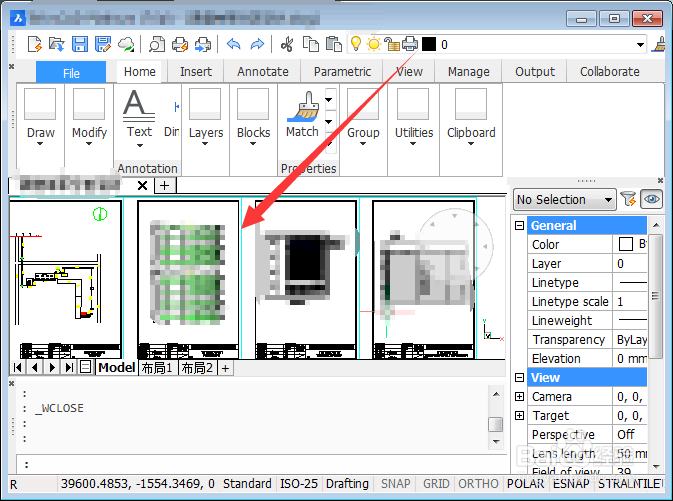Click the Print Preview icon
Screen dimensions: 673x501
click(x=157, y=44)
